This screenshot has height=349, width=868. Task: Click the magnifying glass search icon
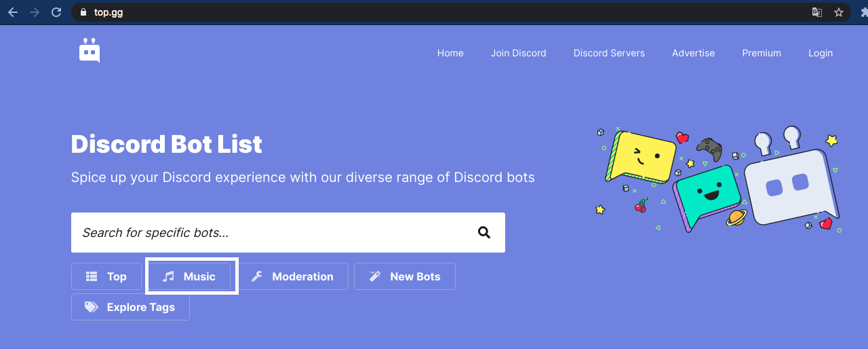(x=484, y=232)
